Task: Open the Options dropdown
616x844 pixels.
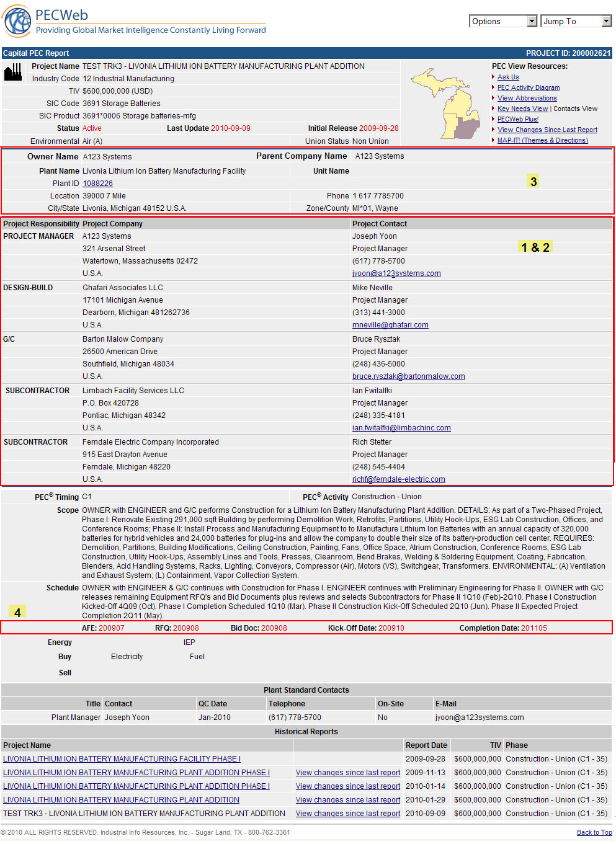Action: pyautogui.click(x=502, y=21)
